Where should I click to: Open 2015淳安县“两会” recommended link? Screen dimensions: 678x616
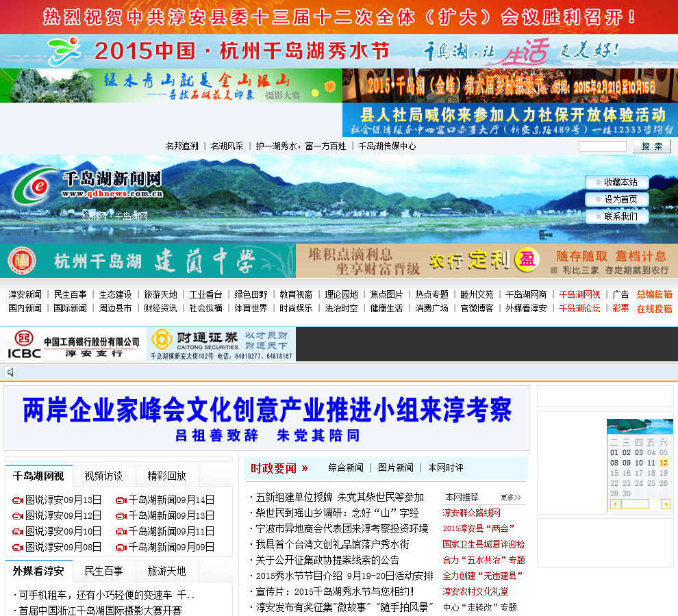point(478,528)
